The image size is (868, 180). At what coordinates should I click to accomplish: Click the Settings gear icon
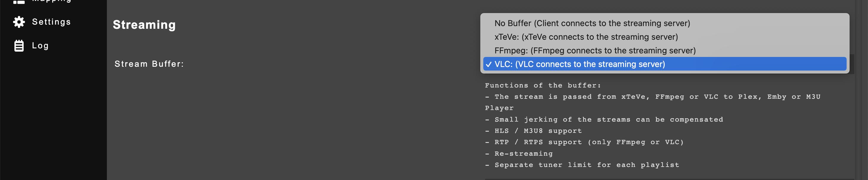19,22
